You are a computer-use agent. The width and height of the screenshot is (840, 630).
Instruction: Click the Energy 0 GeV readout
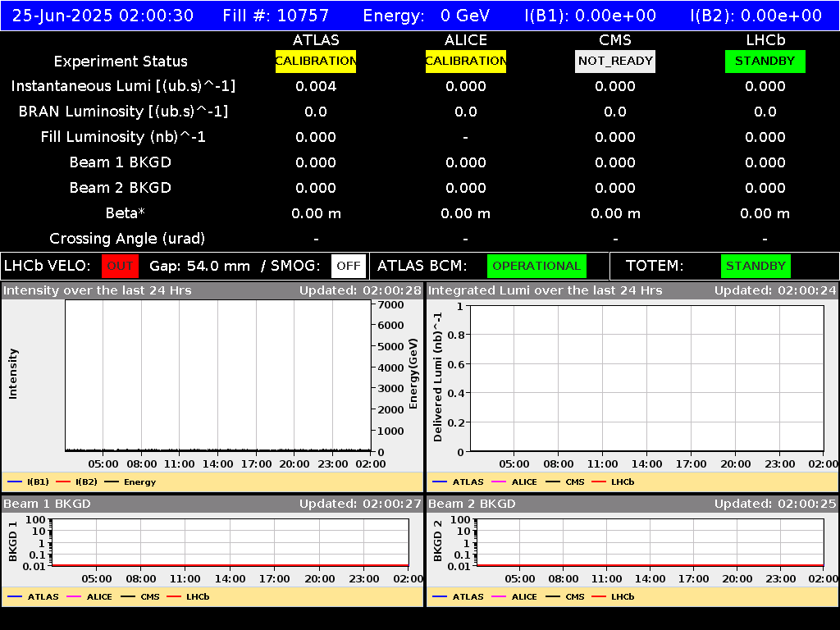pyautogui.click(x=426, y=16)
